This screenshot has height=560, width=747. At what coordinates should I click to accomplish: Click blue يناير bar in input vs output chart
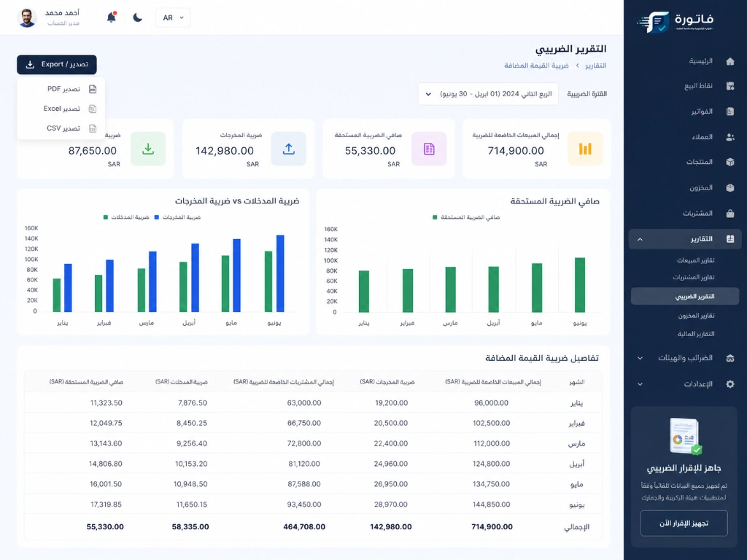click(x=68, y=287)
